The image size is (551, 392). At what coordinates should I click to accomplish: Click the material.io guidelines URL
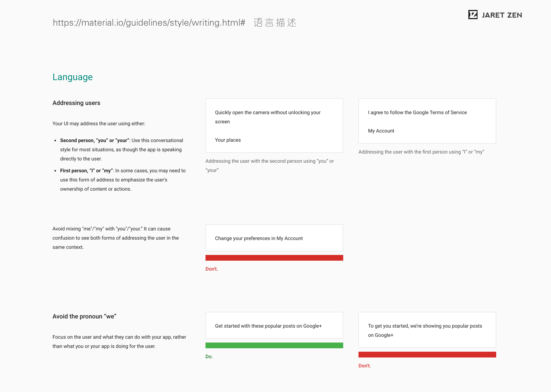click(x=149, y=23)
